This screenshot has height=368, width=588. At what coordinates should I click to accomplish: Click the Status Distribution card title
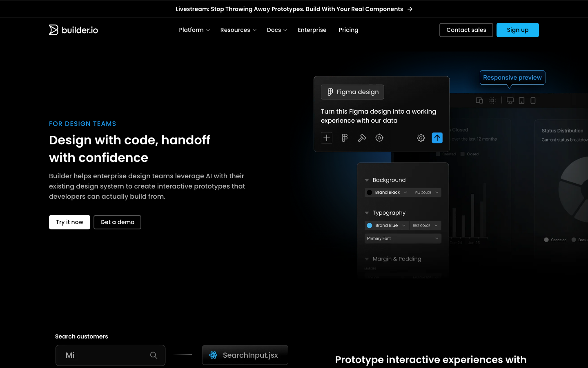pyautogui.click(x=562, y=131)
